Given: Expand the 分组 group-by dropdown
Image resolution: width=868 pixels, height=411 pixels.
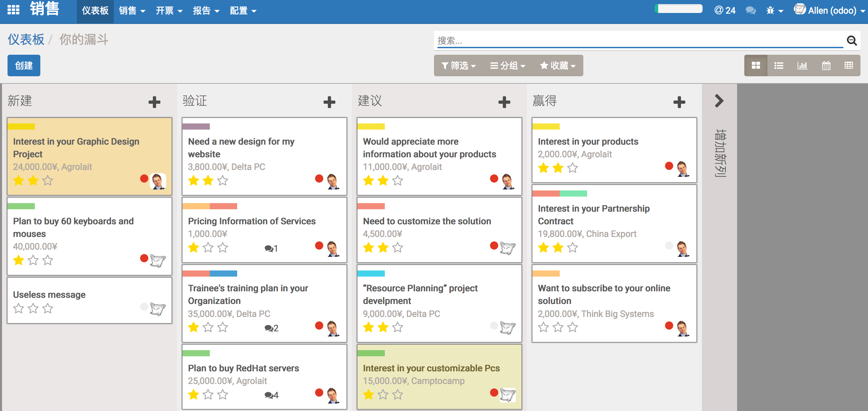Looking at the screenshot, I should pos(507,65).
